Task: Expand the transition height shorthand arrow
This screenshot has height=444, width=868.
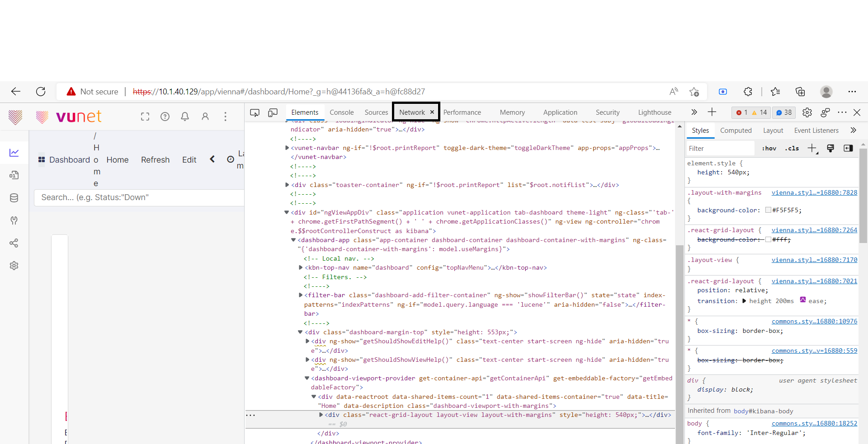Action: pos(744,301)
